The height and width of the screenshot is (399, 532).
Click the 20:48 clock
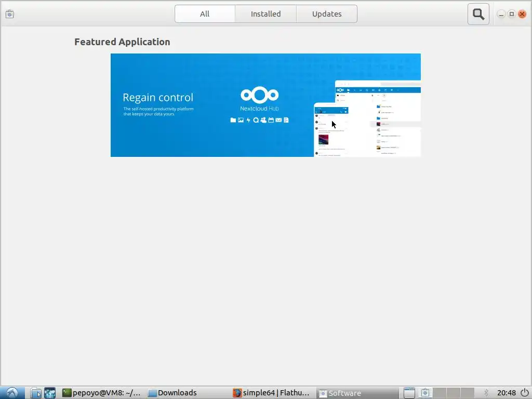click(x=506, y=393)
